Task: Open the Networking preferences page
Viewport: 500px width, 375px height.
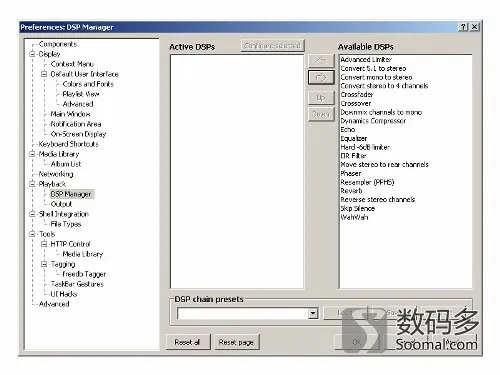Action: (56, 174)
